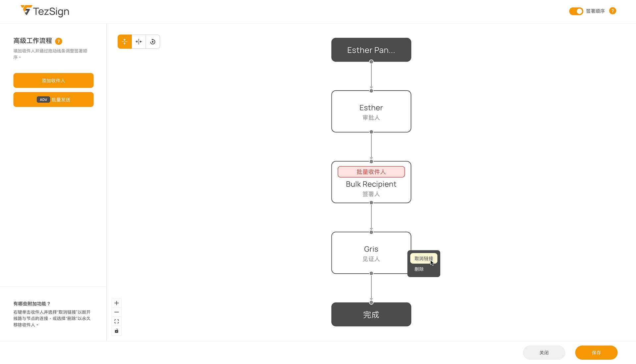The image size is (636, 364).
Task: Select the Esther 审批人 node
Action: [x=371, y=112]
